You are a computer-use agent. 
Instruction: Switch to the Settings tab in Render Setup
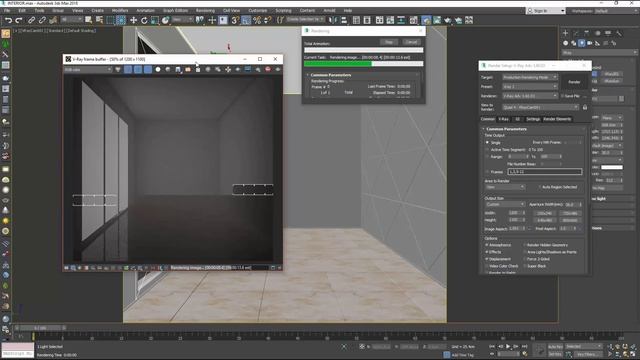[533, 119]
